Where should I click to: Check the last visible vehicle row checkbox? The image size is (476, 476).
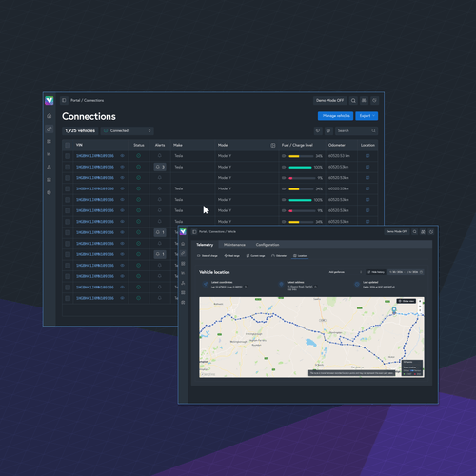(x=68, y=298)
